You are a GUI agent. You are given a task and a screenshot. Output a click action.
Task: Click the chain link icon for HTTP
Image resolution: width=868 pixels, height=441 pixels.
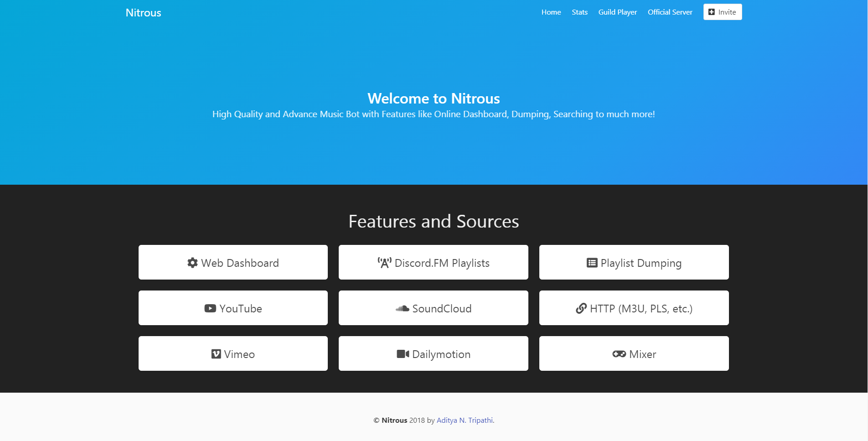click(581, 308)
